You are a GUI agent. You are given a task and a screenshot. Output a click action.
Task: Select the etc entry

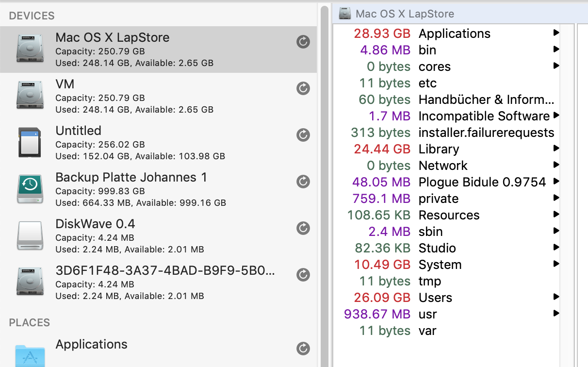coord(428,83)
